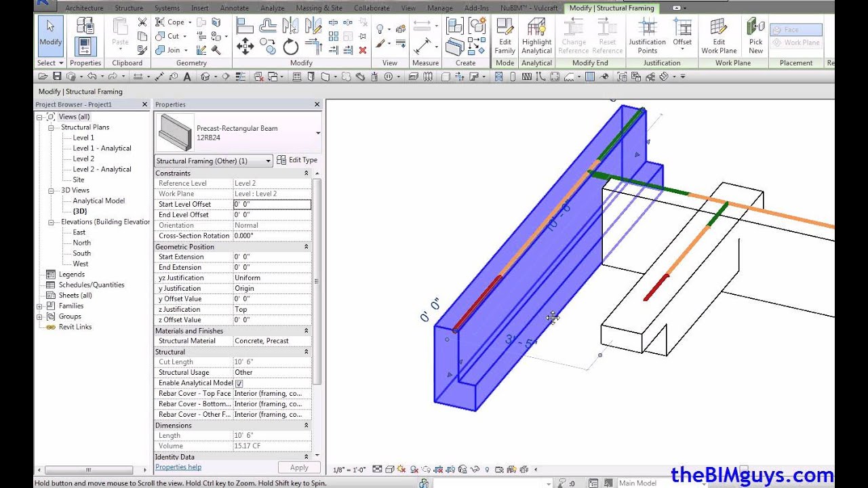Viewport: 868px width, 488px height.
Task: Click the Properties panel vertical scrollbar
Action: (x=317, y=281)
